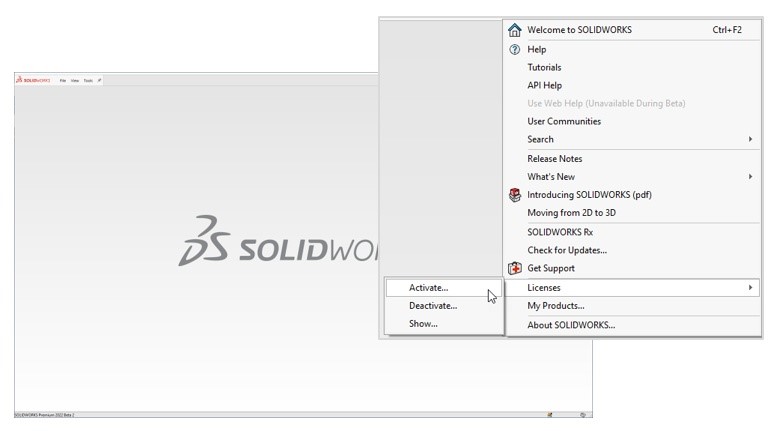Image resolution: width=777 pixels, height=431 pixels.
Task: Click the rightmost status bar icon in the corner
Action: tap(583, 415)
